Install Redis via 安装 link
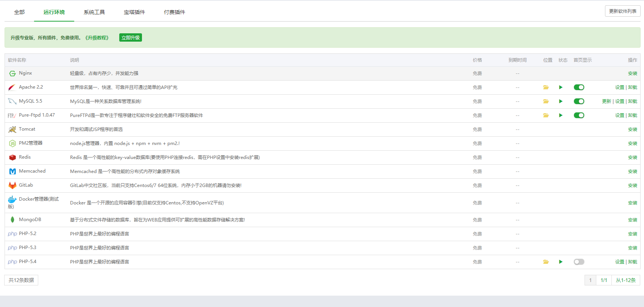The width and height of the screenshot is (644, 307). coord(633,157)
